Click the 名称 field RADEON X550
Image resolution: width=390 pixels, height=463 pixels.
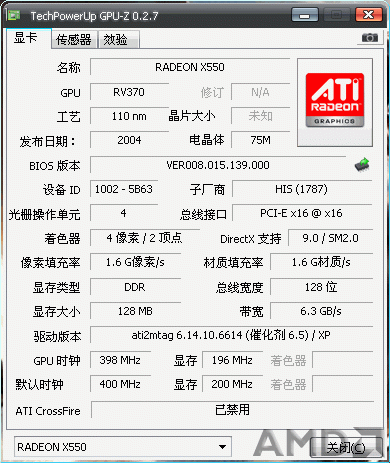pos(190,67)
